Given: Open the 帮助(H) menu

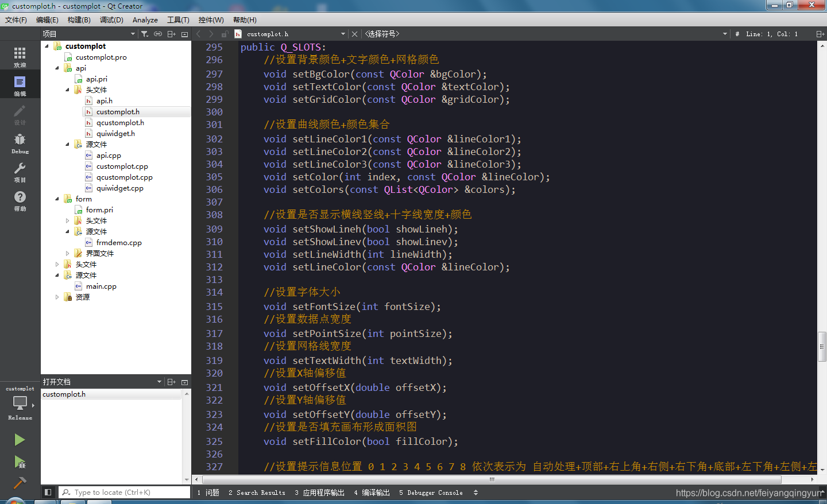Looking at the screenshot, I should pyautogui.click(x=245, y=20).
